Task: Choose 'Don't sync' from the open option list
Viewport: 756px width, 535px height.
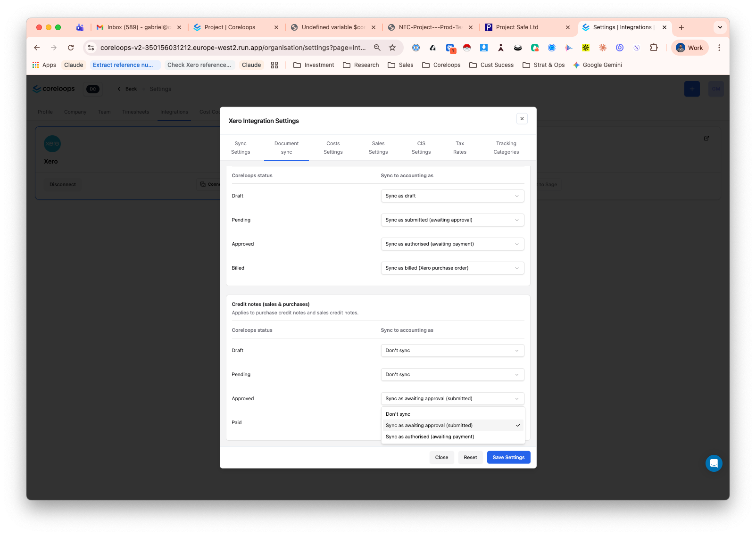Action: pos(453,414)
